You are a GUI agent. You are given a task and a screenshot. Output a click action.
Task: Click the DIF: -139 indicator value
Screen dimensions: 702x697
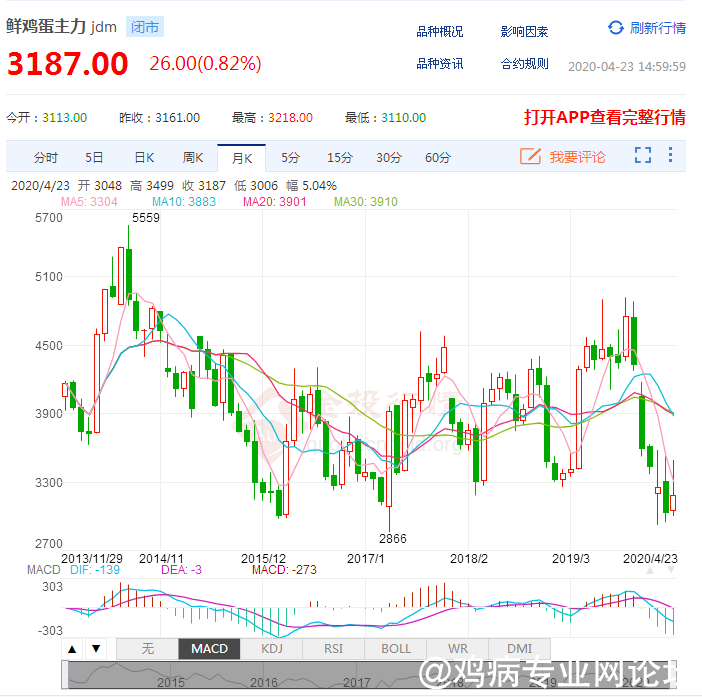click(95, 570)
